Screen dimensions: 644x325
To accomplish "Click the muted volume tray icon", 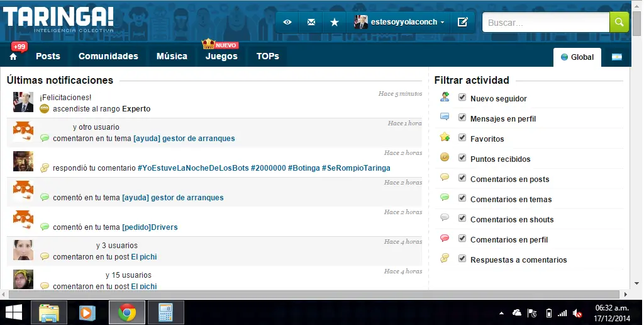I will (x=577, y=314).
